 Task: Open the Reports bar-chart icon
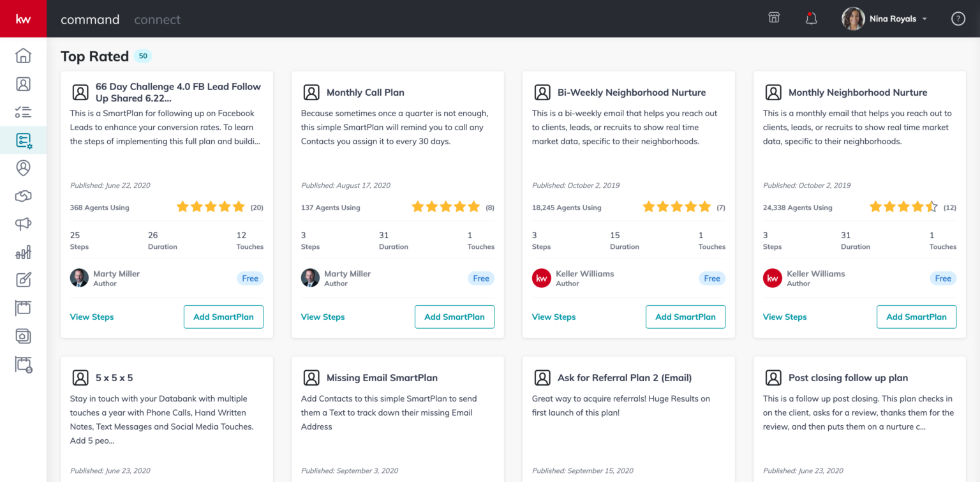pyautogui.click(x=23, y=252)
